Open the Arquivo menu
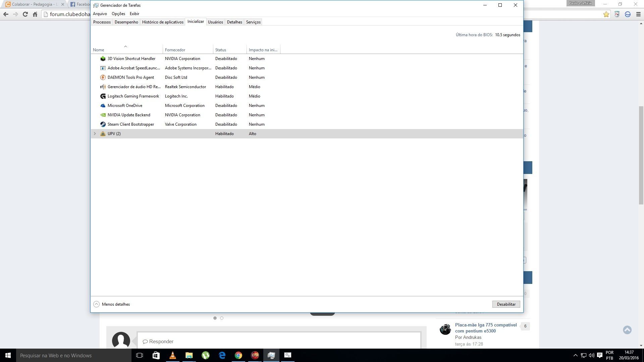 [x=100, y=14]
